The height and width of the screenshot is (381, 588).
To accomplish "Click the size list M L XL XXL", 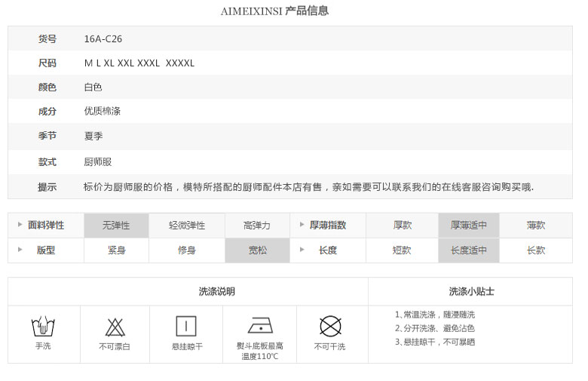I will coord(139,63).
